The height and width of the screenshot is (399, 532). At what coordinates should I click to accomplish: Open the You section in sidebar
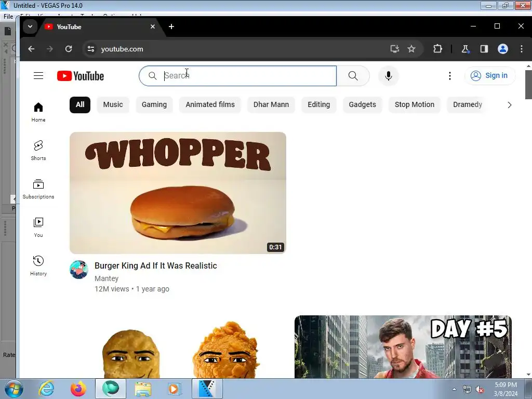(x=38, y=228)
